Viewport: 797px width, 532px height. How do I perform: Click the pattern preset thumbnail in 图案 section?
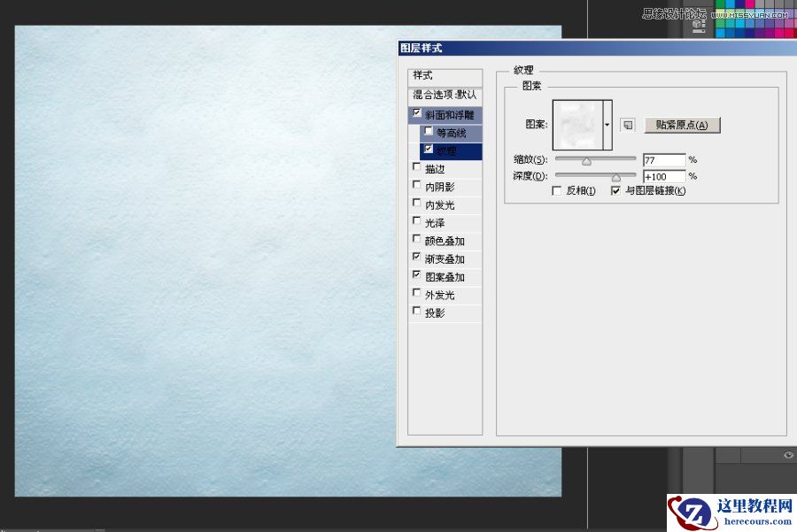(x=578, y=123)
